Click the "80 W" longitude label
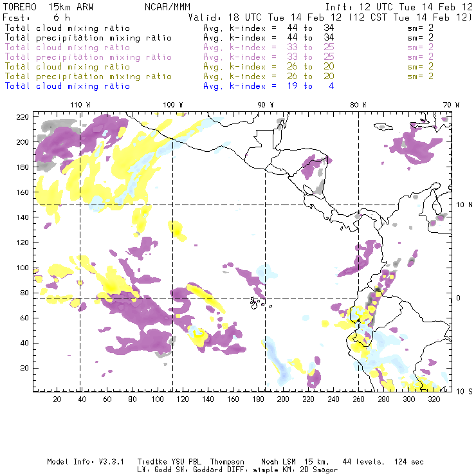 pos(358,105)
